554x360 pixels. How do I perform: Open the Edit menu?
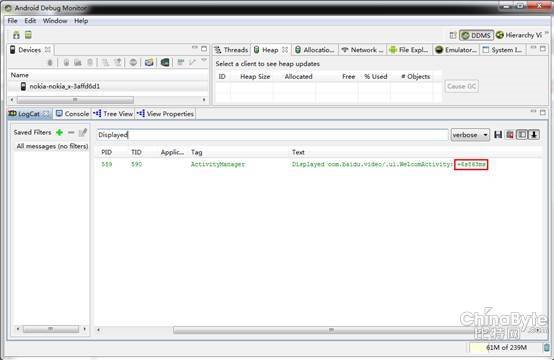pyautogui.click(x=30, y=21)
